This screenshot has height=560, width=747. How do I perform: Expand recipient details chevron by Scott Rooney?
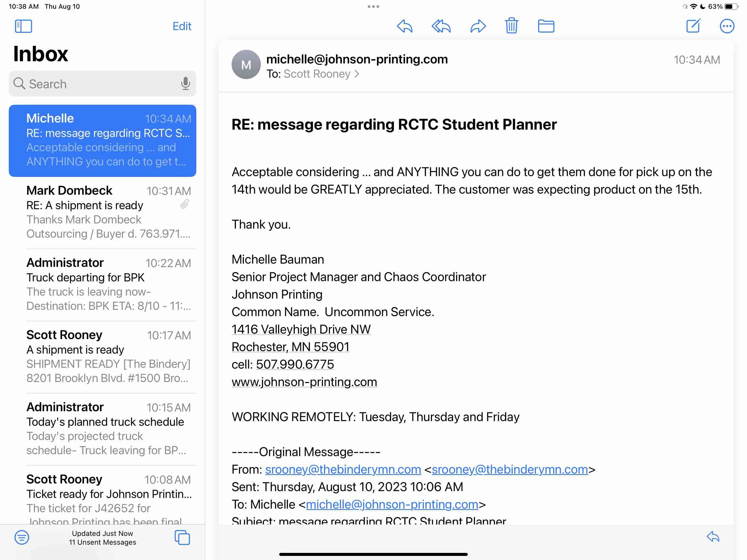(357, 74)
